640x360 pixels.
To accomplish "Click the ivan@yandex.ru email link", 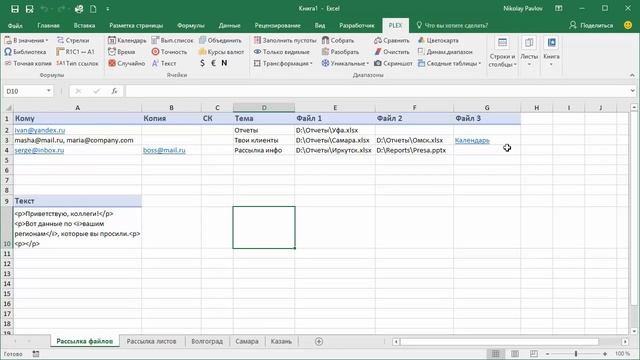I will (x=40, y=130).
